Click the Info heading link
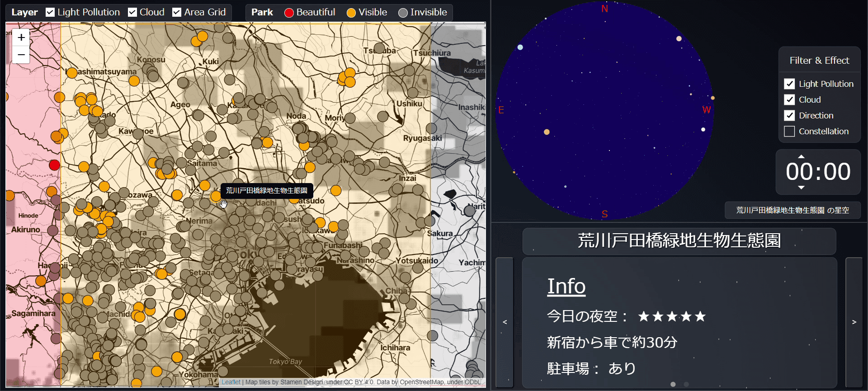Screen dimensions: 868x391 (x=566, y=286)
